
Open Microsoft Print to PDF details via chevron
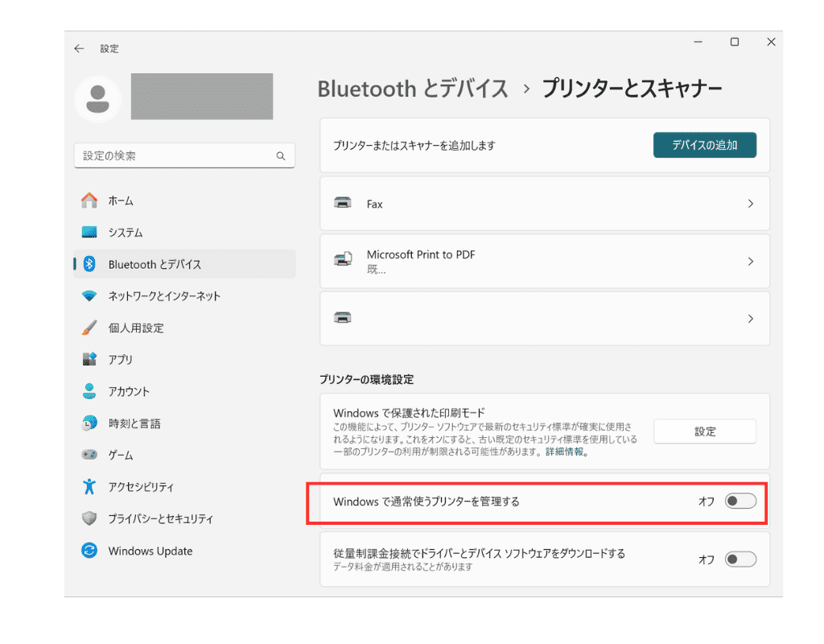(x=750, y=261)
